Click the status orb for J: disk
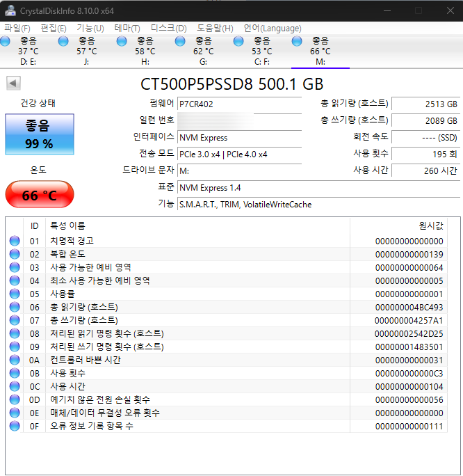The width and height of the screenshot is (463, 476). pos(63,41)
